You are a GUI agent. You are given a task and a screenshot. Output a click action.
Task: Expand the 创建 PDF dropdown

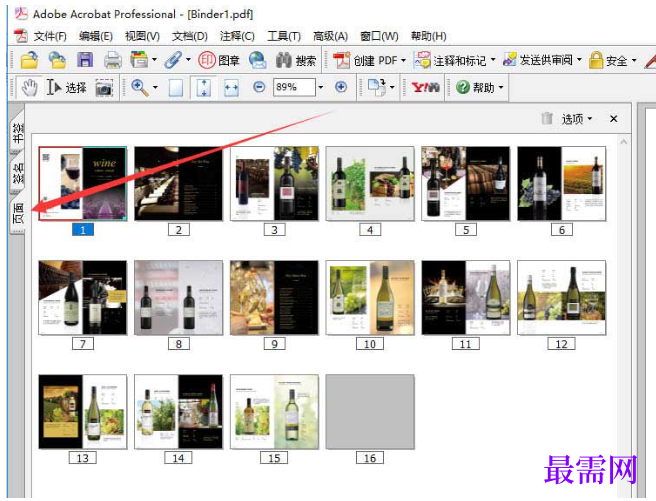[404, 61]
